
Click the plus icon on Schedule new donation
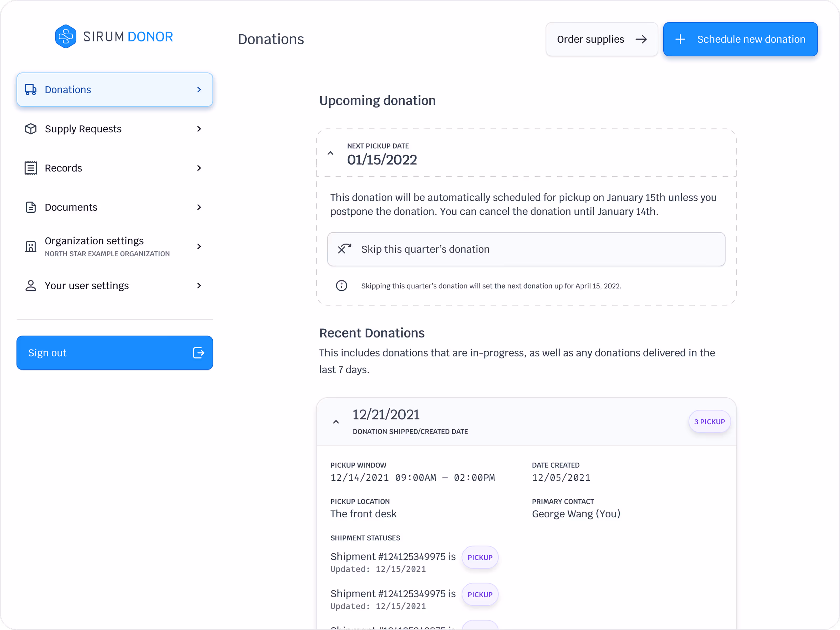pos(680,39)
